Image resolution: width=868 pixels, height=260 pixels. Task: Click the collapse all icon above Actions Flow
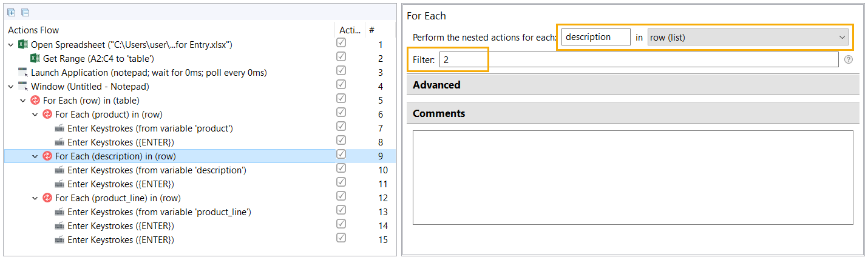point(25,13)
